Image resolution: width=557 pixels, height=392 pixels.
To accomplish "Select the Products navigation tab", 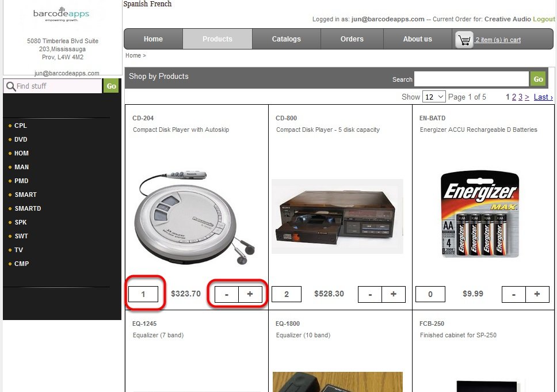I will (x=218, y=39).
